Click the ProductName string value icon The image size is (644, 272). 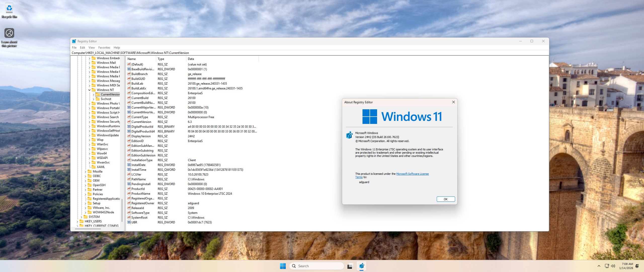coord(129,194)
